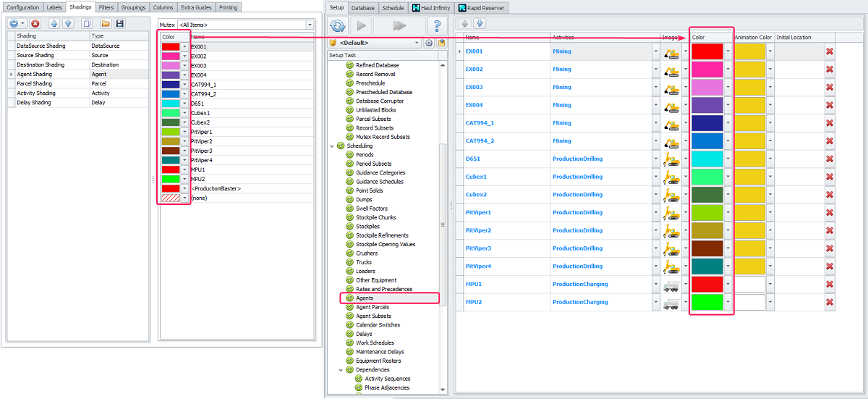Open the Default setup configuration dropdown
The width and height of the screenshot is (868, 399).
click(x=417, y=43)
